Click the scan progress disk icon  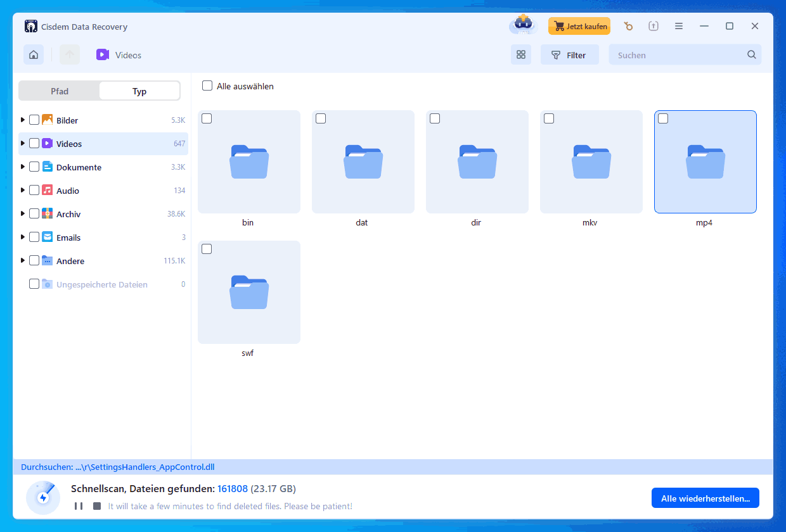pyautogui.click(x=43, y=497)
